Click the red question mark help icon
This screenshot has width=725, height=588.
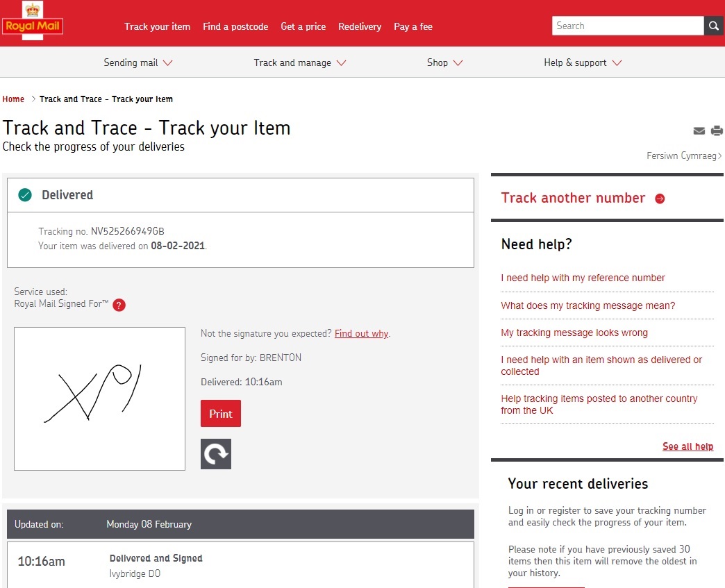pos(119,305)
